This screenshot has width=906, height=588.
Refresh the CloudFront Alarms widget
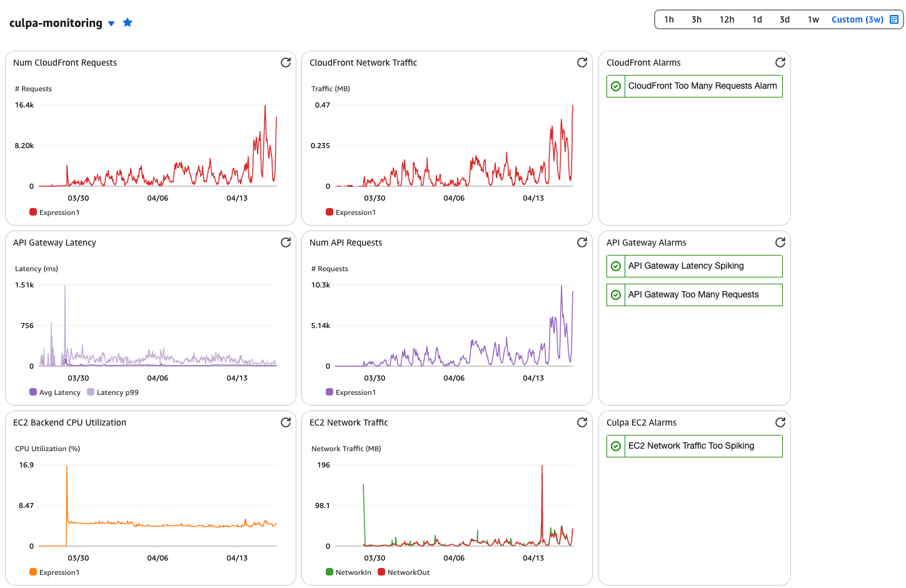pos(780,62)
